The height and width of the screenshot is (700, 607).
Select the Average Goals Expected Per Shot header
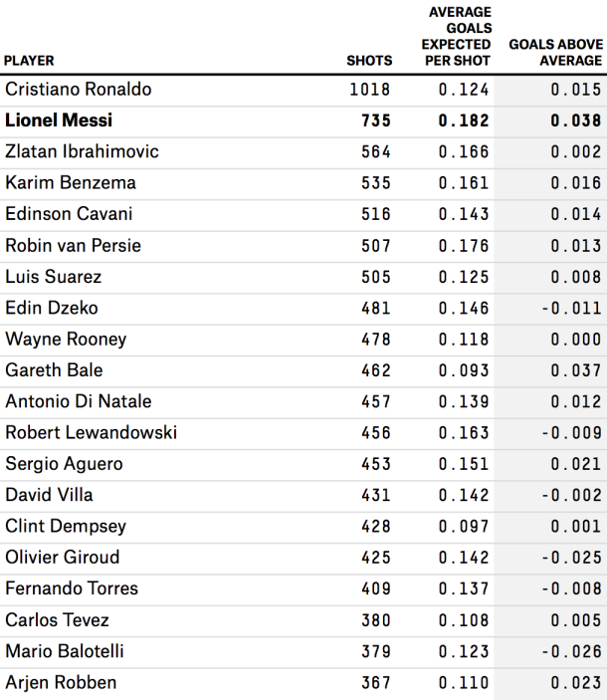click(x=457, y=36)
